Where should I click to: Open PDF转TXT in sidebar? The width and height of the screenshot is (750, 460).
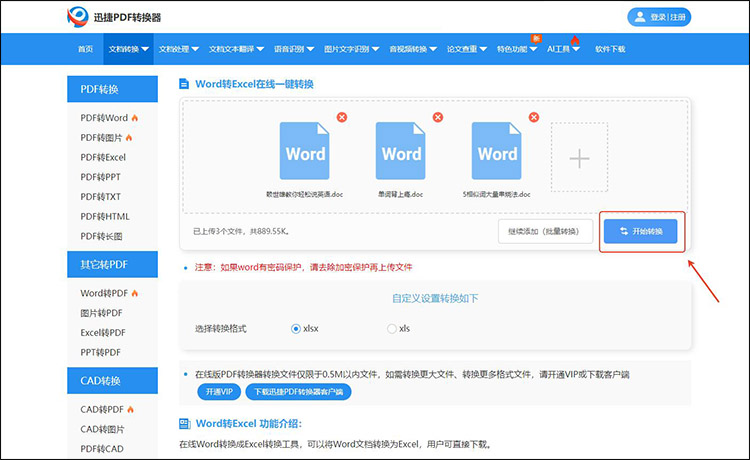(100, 197)
